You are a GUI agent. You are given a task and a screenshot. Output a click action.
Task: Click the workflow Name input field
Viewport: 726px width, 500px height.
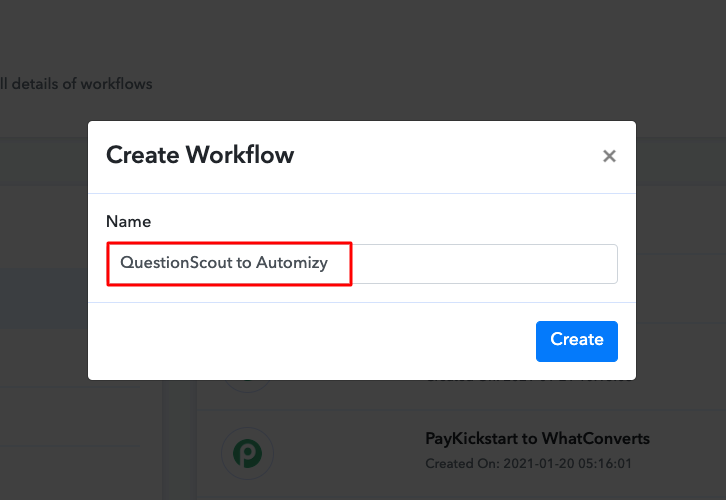(362, 263)
